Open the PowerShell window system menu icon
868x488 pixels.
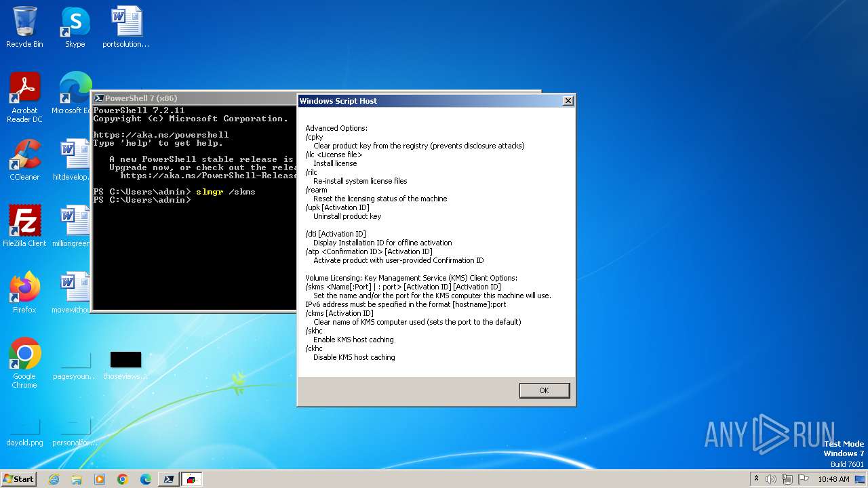[x=98, y=98]
